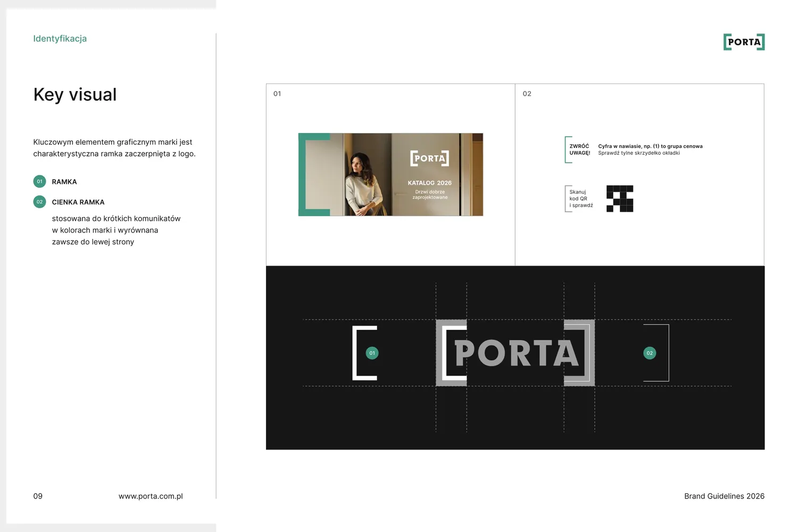Open the www.porta.com.pl link
This screenshot has width=798, height=532.
[x=151, y=496]
